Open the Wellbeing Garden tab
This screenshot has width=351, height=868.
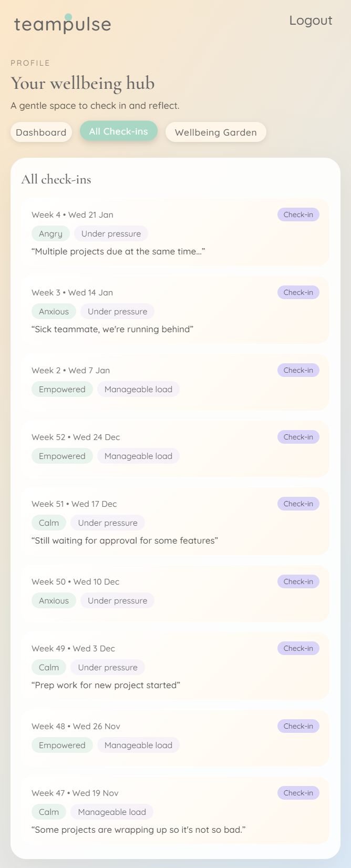point(215,132)
